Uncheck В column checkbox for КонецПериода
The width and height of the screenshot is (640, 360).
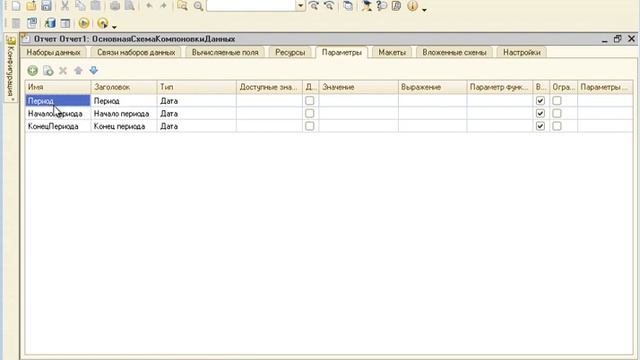540,126
